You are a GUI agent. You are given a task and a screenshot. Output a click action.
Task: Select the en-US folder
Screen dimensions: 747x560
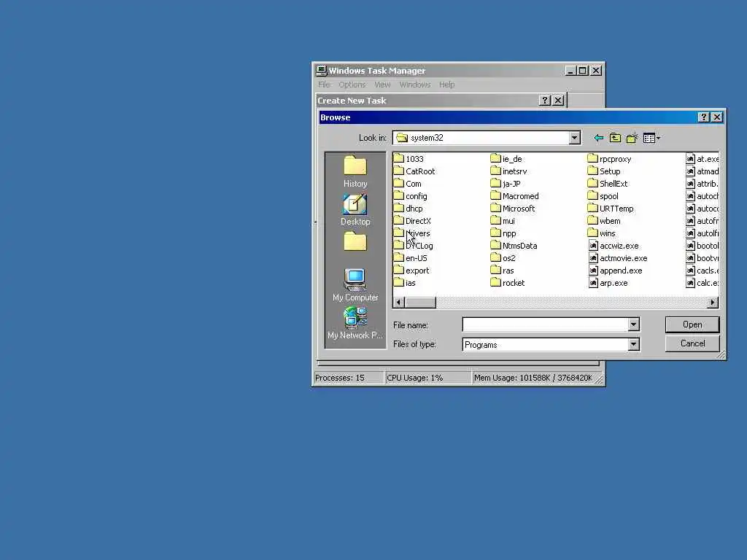click(411, 258)
